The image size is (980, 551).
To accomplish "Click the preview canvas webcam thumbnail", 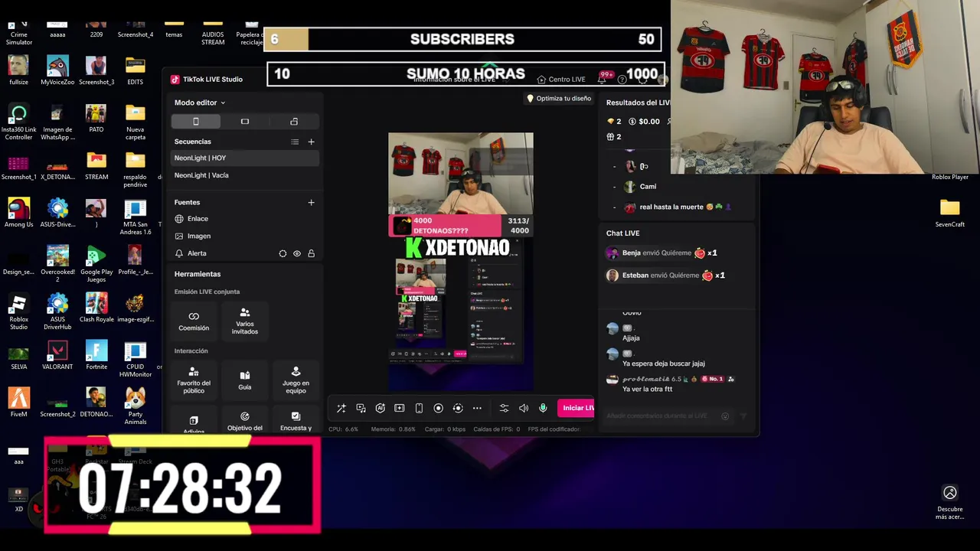I will click(x=461, y=174).
